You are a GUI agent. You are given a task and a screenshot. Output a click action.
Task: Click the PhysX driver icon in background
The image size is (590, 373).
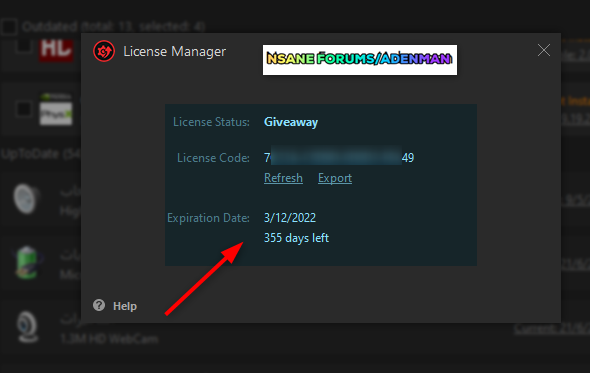coord(56,110)
